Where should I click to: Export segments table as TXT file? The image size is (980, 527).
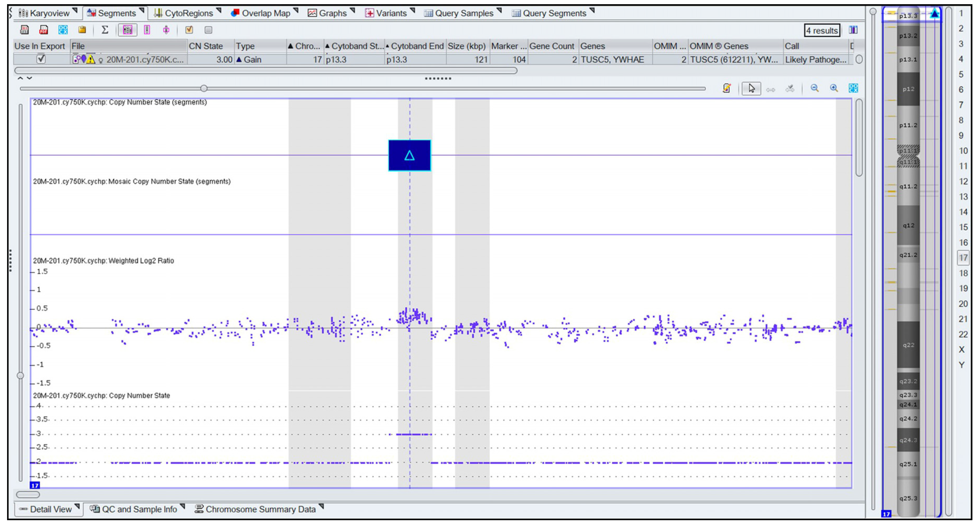[24, 30]
